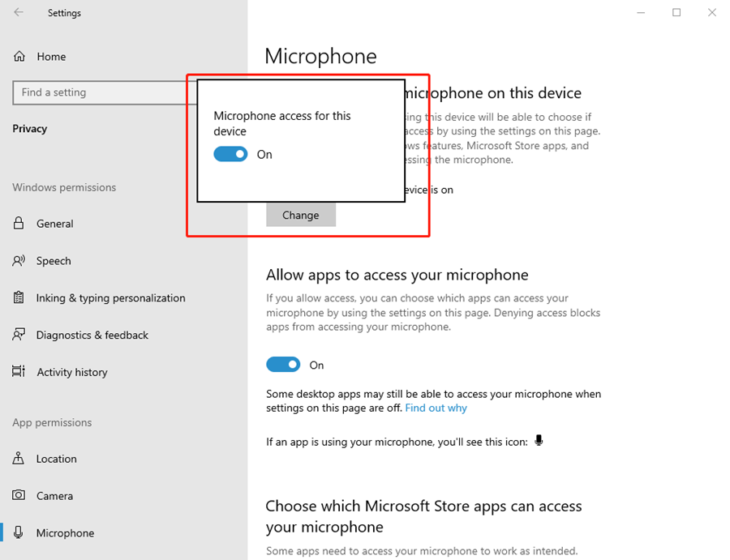
Task: Click Choose which Microsoft Store apps heading
Action: click(x=423, y=516)
